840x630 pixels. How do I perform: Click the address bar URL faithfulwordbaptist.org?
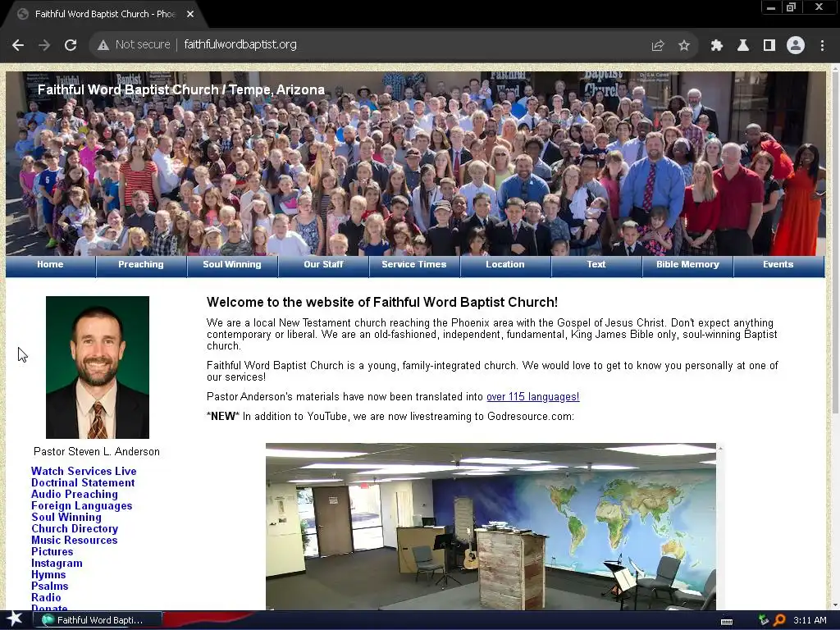pyautogui.click(x=240, y=44)
